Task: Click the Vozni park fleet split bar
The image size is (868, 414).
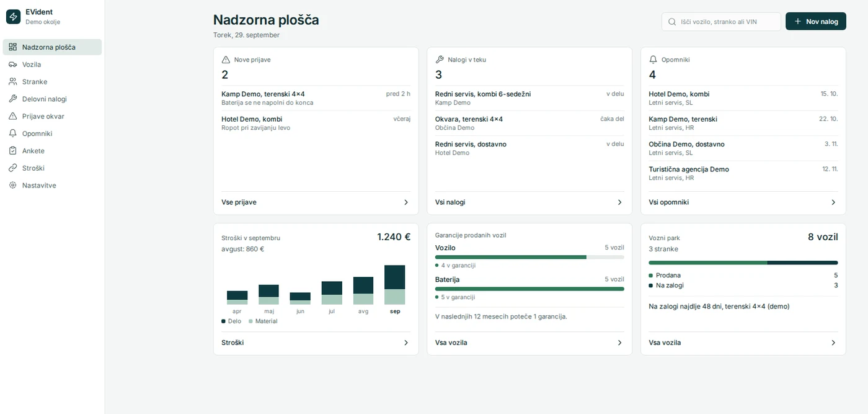Action: pos(743,263)
